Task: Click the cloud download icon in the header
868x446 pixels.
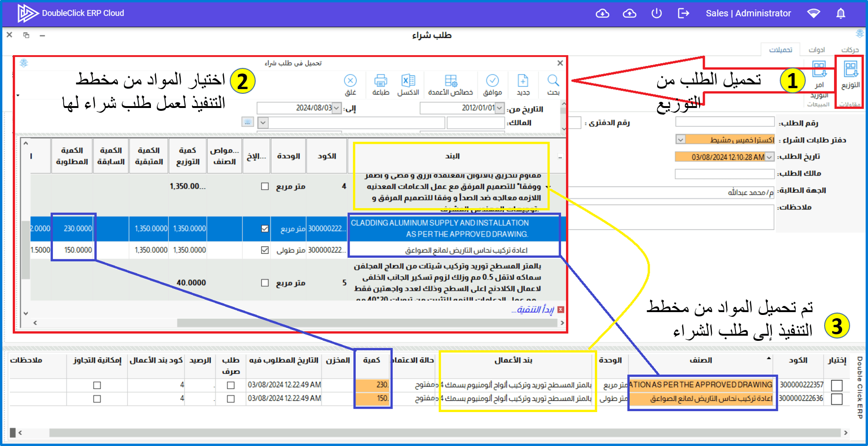Action: [602, 13]
